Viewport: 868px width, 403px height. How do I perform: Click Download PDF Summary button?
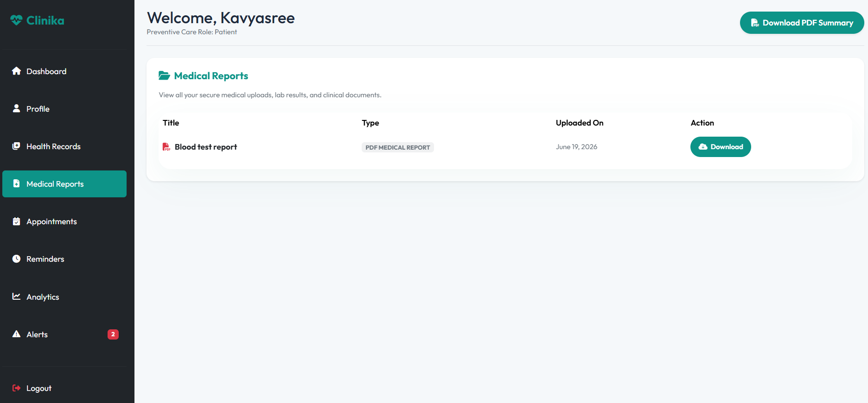[802, 23]
